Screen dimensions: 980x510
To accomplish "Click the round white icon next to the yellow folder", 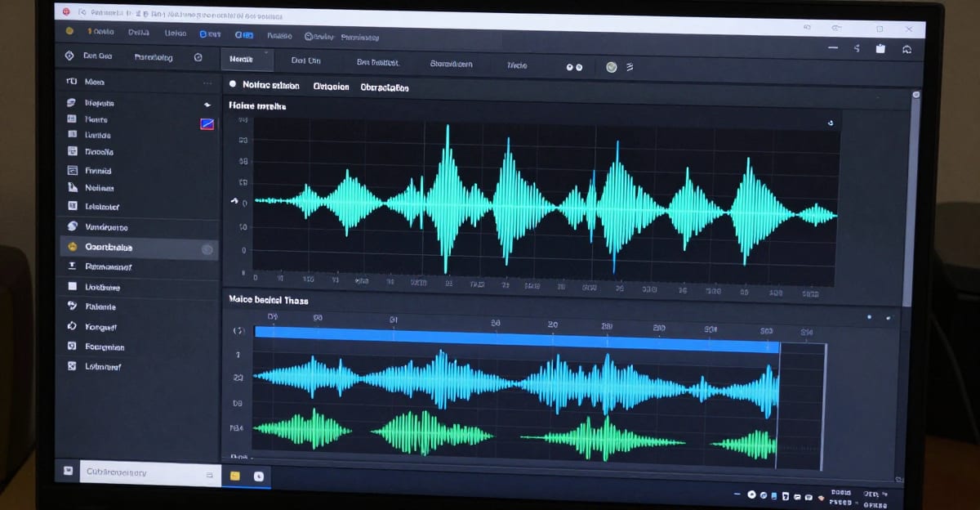I will [x=259, y=476].
